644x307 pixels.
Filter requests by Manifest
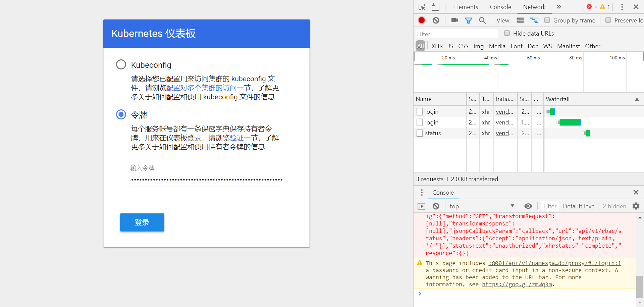(569, 46)
